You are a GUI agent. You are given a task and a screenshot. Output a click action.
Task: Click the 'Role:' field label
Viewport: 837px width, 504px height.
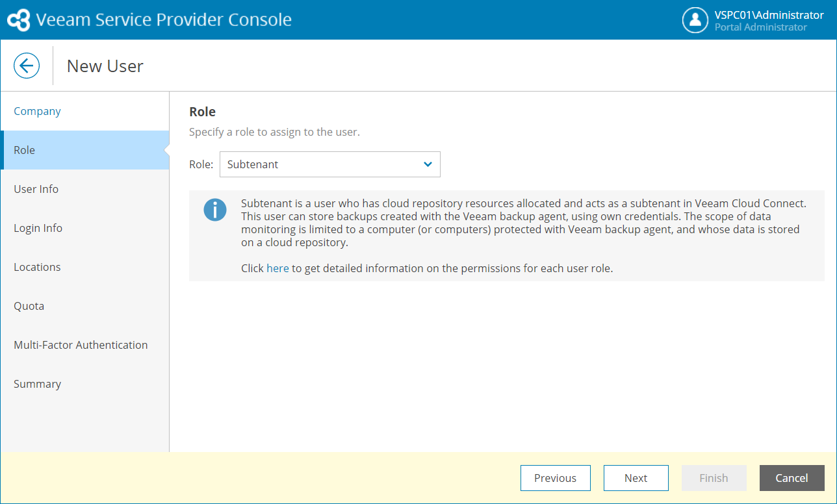click(x=201, y=164)
